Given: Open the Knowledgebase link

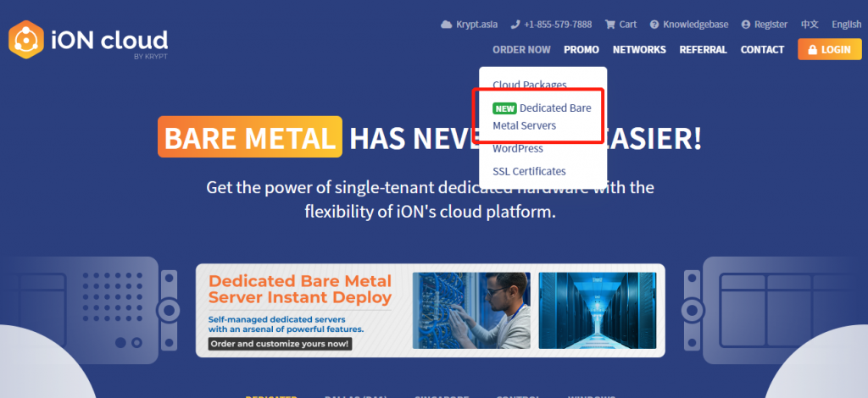Looking at the screenshot, I should (695, 25).
